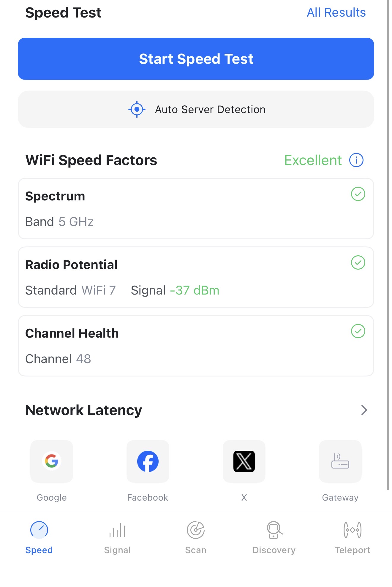Tap the Channel Health green checkmark

(358, 331)
